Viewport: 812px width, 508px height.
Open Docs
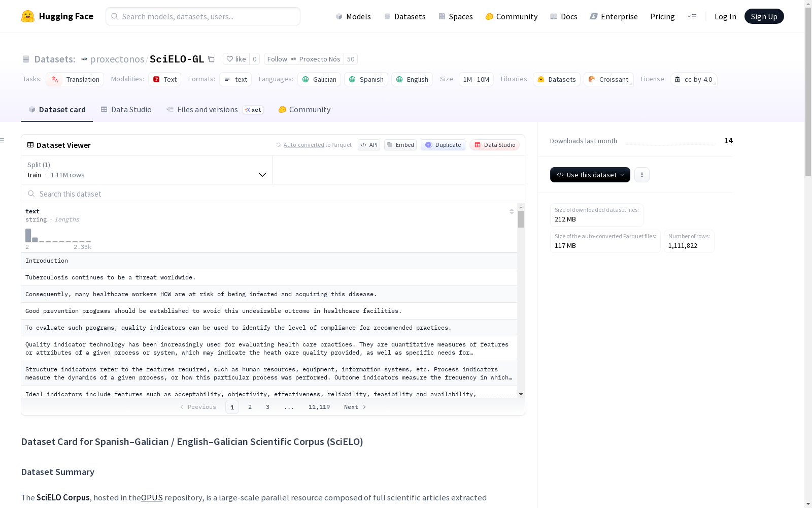coord(564,16)
